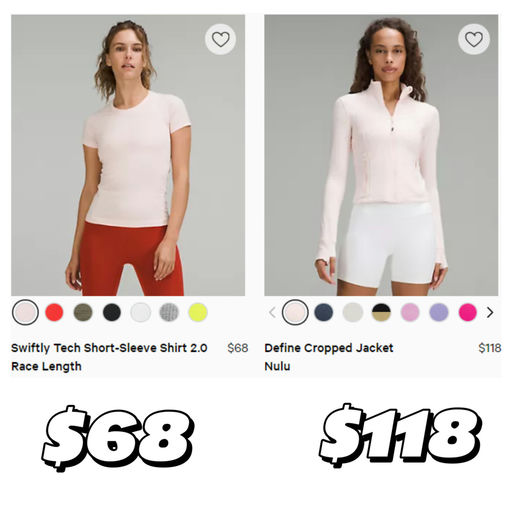Pick the neon yellow shirt swatch
The width and height of the screenshot is (512, 512).
pyautogui.click(x=198, y=312)
